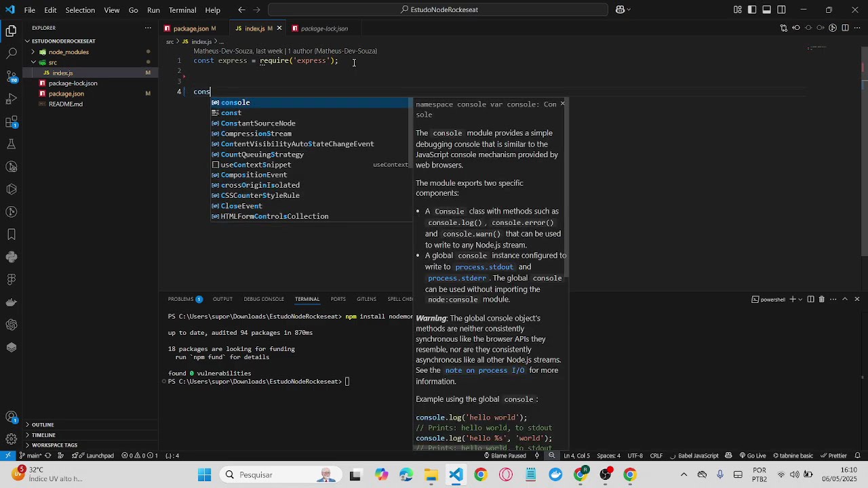Toggle bottom panel visibility
Screen dimensions: 868x488
tap(767, 9)
